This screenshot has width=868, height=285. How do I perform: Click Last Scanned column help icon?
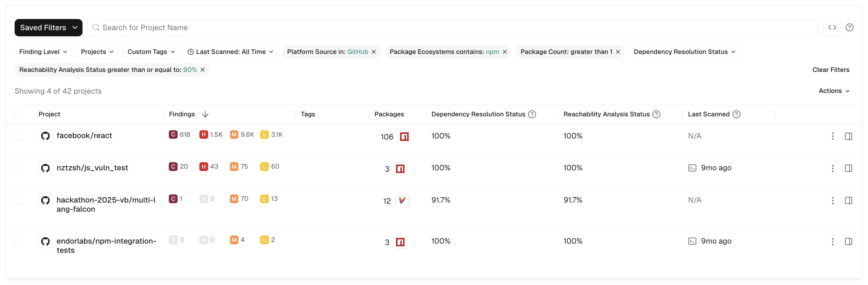coord(736,114)
